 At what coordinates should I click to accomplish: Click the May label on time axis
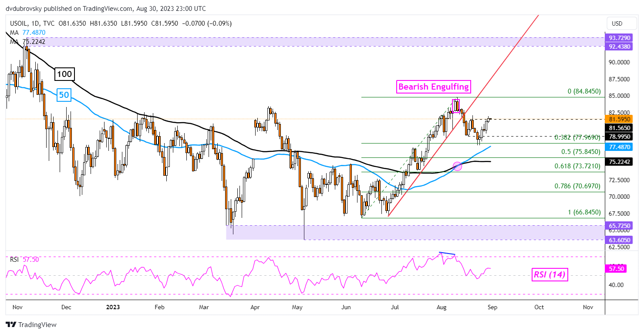[x=297, y=307]
